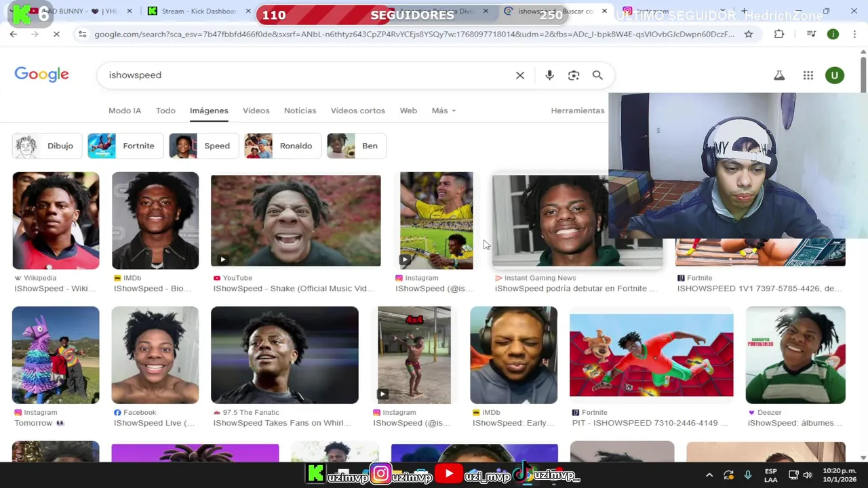
Task: Open the Videos cortos tab
Action: (357, 110)
